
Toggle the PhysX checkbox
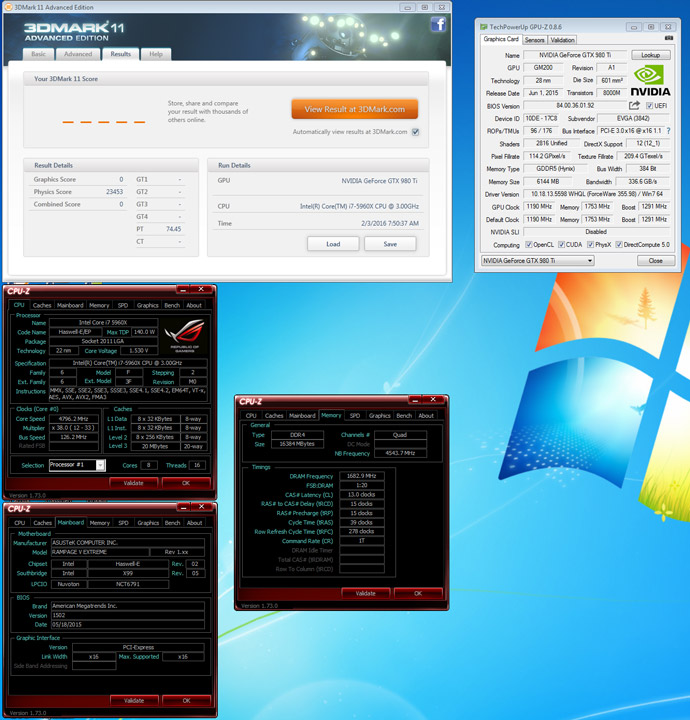click(590, 244)
